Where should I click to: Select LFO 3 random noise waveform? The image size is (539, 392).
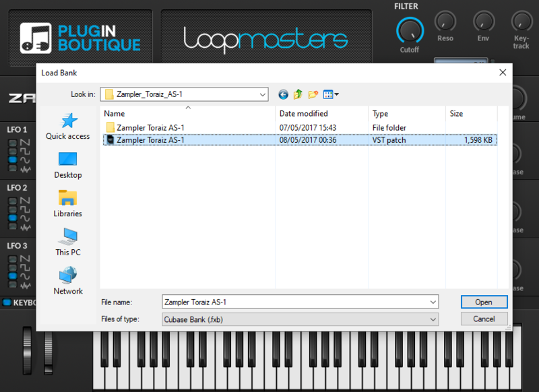(x=12, y=284)
